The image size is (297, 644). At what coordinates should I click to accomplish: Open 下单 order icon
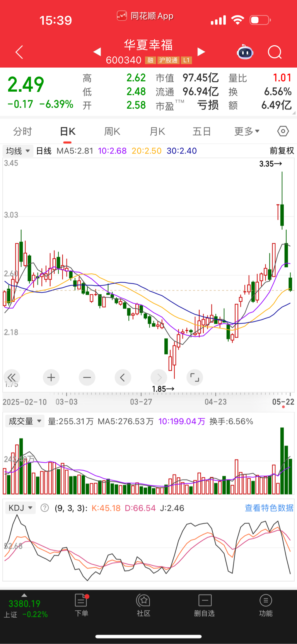81,605
